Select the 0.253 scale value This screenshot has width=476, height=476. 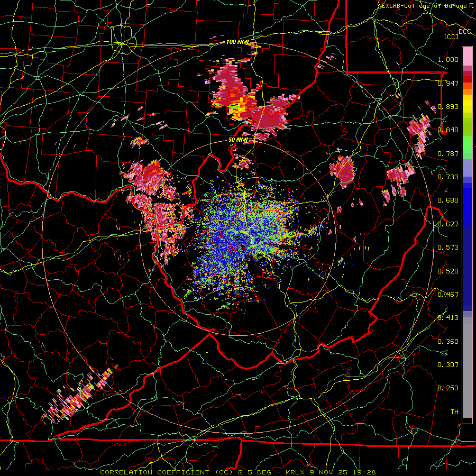448,388
